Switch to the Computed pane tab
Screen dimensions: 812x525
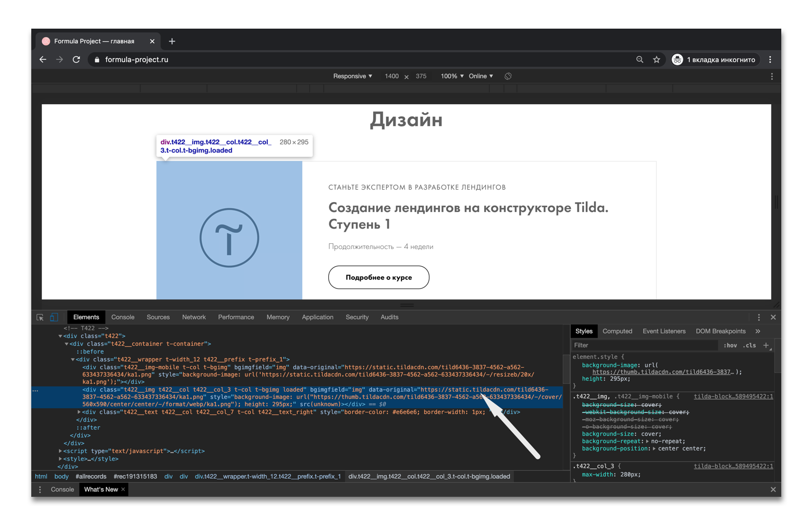pos(617,331)
